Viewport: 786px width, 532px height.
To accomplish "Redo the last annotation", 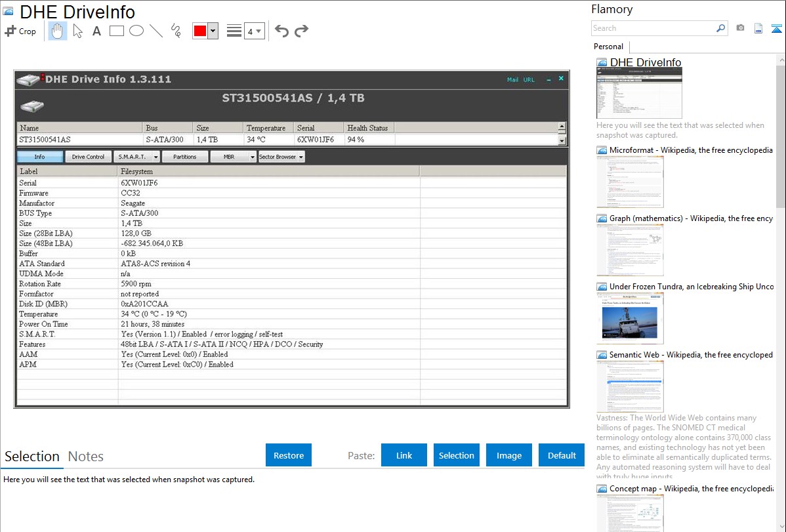I will coord(301,31).
